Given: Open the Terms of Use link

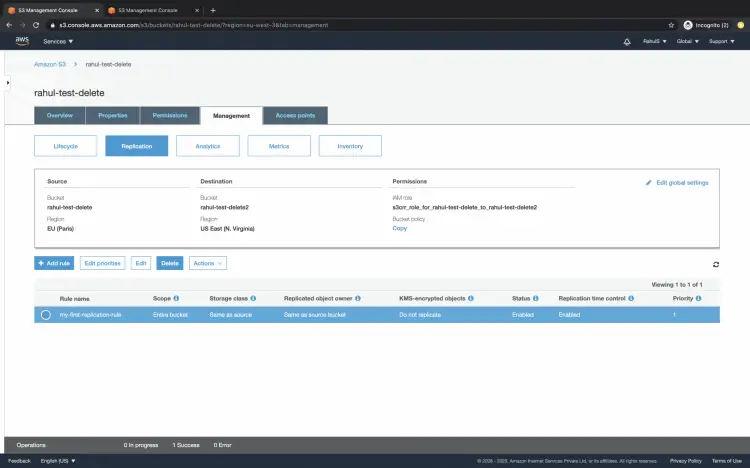Looking at the screenshot, I should (x=727, y=461).
